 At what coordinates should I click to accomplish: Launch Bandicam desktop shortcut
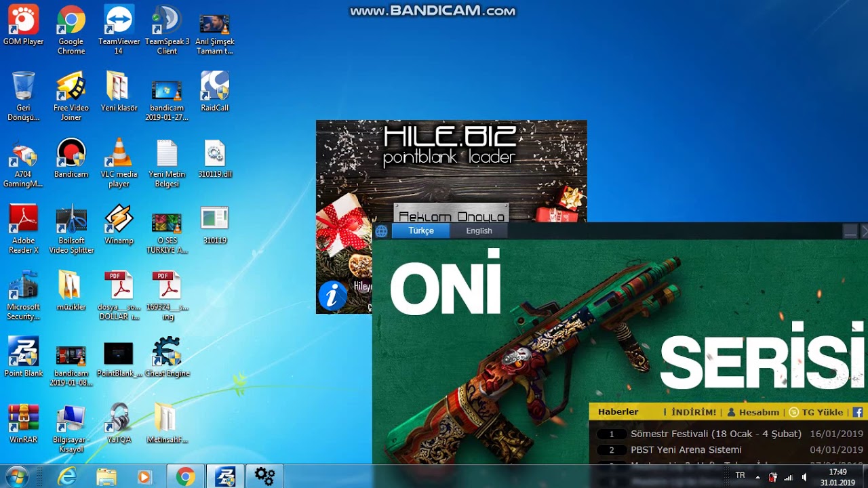[71, 158]
